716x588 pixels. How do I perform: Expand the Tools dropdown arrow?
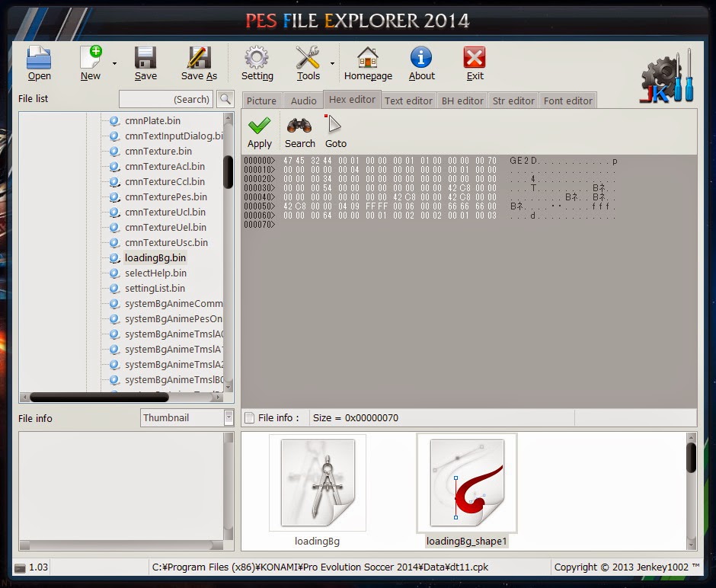click(332, 63)
